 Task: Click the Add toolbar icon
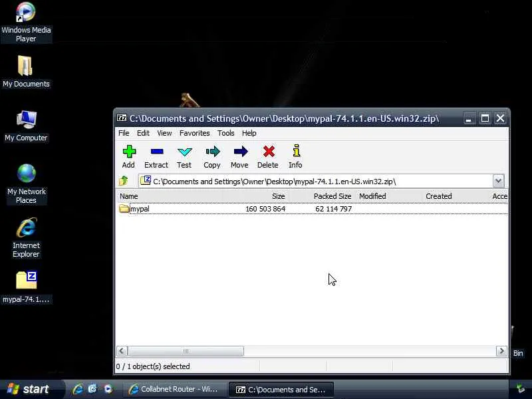pyautogui.click(x=128, y=152)
